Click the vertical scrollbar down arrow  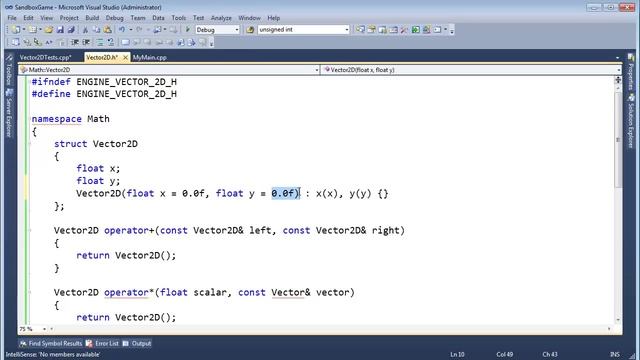click(x=618, y=320)
